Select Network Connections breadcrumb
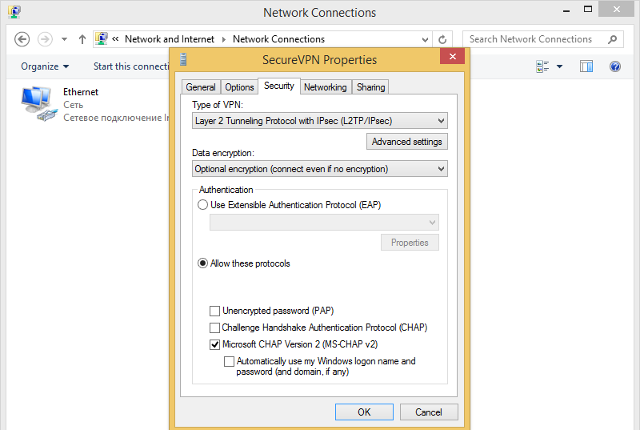 [x=278, y=39]
